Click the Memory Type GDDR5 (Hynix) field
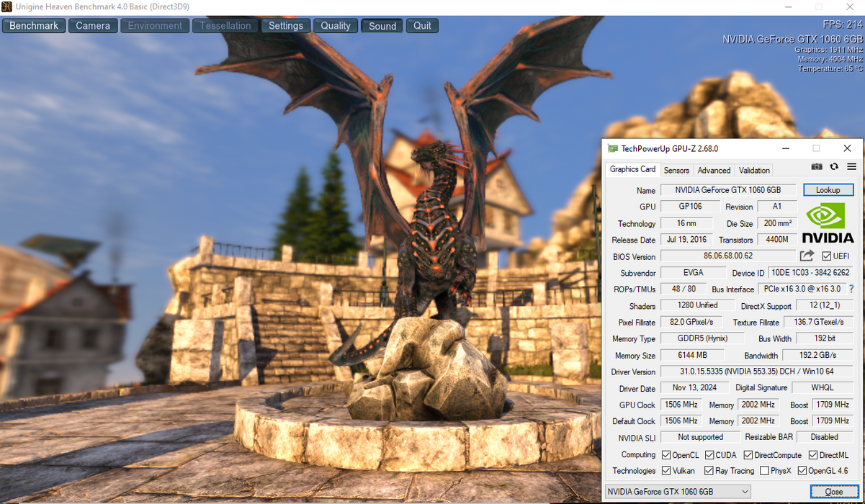Image resolution: width=865 pixels, height=504 pixels. click(701, 338)
